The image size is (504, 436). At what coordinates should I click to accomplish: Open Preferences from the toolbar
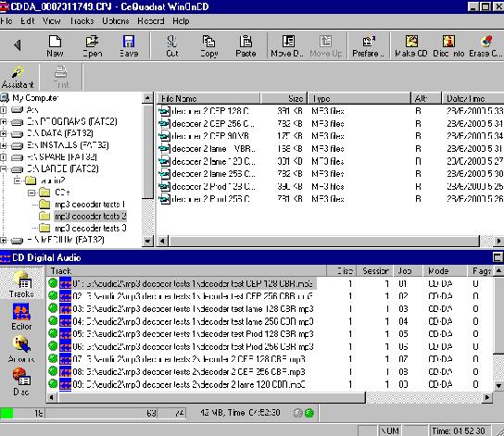click(x=368, y=45)
